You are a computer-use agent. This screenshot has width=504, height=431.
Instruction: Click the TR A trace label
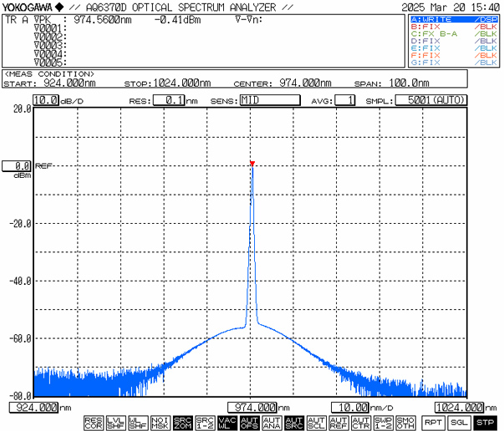[17, 20]
